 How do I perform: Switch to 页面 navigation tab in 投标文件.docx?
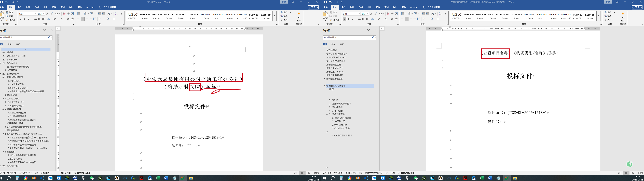click(9, 44)
